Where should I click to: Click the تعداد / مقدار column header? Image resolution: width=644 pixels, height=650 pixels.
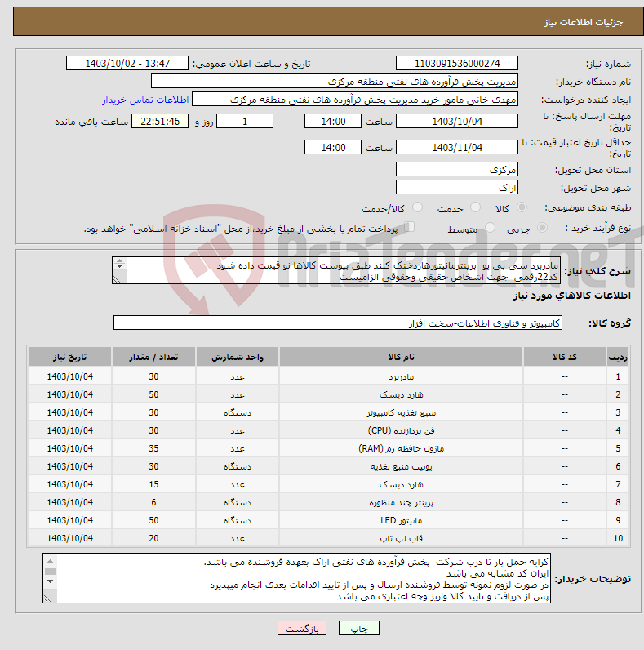153,357
